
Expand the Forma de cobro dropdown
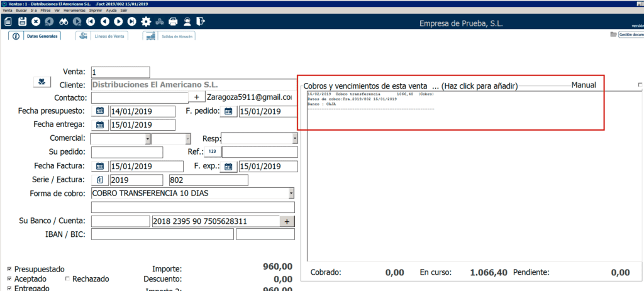(291, 193)
